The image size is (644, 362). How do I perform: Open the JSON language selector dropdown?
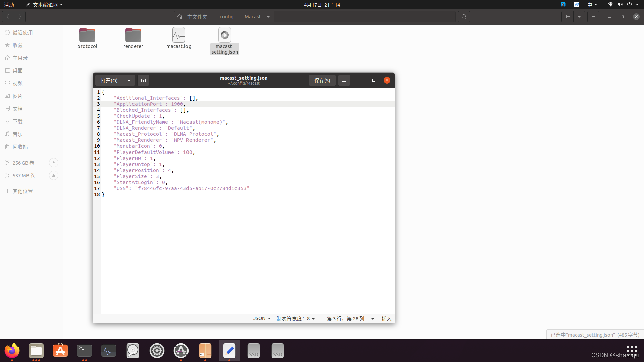(x=262, y=319)
